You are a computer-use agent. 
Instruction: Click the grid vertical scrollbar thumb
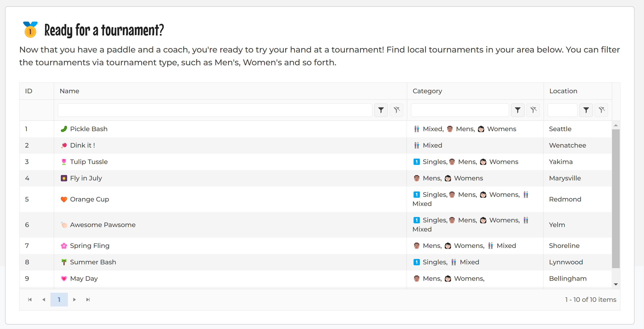[616, 198]
